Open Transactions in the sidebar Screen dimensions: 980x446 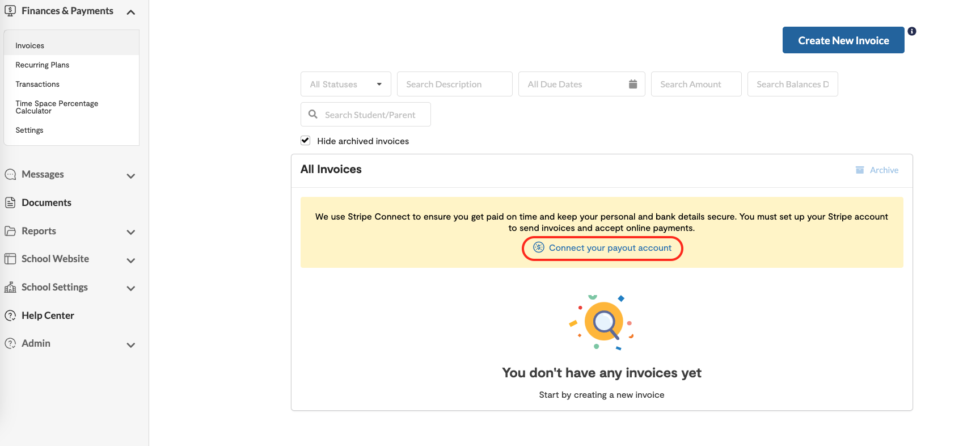point(37,84)
